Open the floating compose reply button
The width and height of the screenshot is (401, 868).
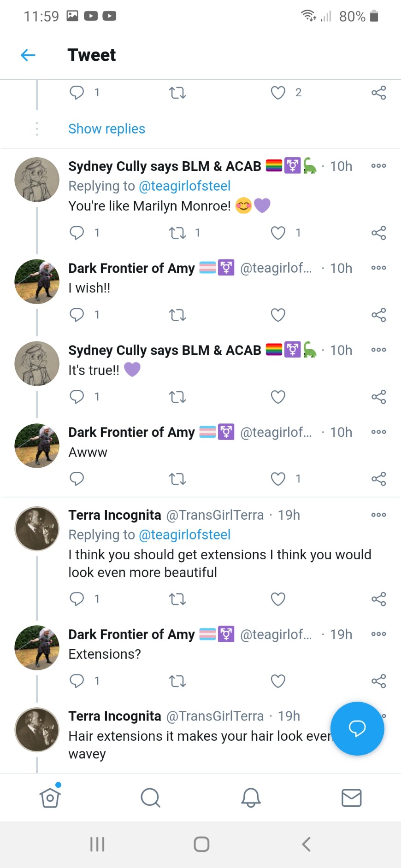[x=357, y=728]
